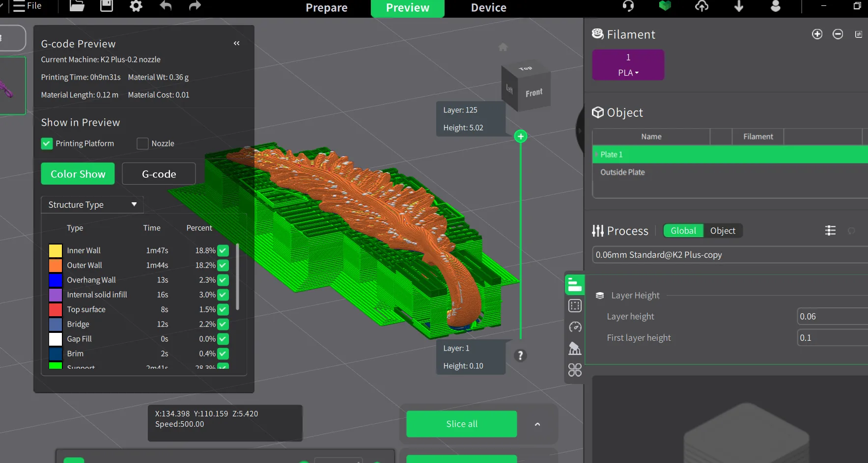Uncheck the Printing Platform checkbox
The height and width of the screenshot is (463, 868).
pyautogui.click(x=47, y=143)
